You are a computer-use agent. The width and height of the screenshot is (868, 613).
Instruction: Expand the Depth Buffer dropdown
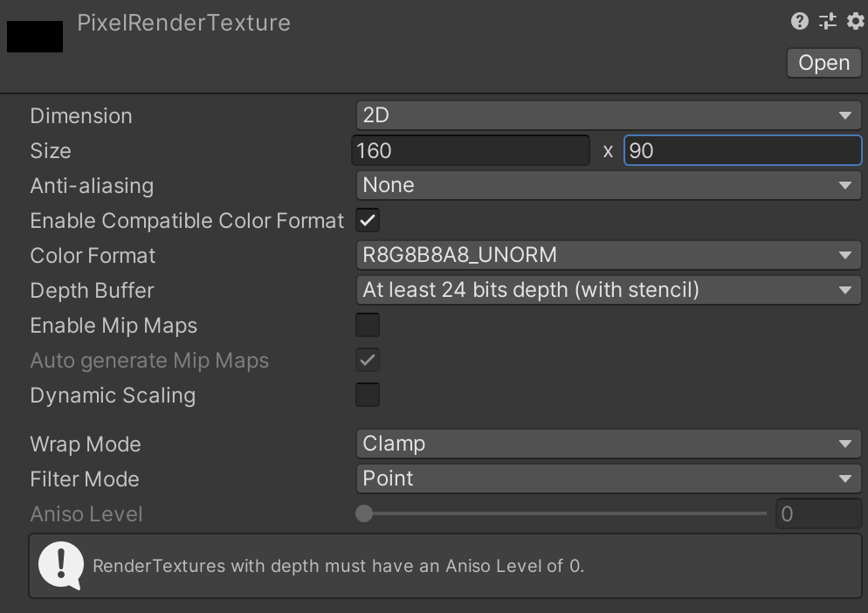coord(609,290)
